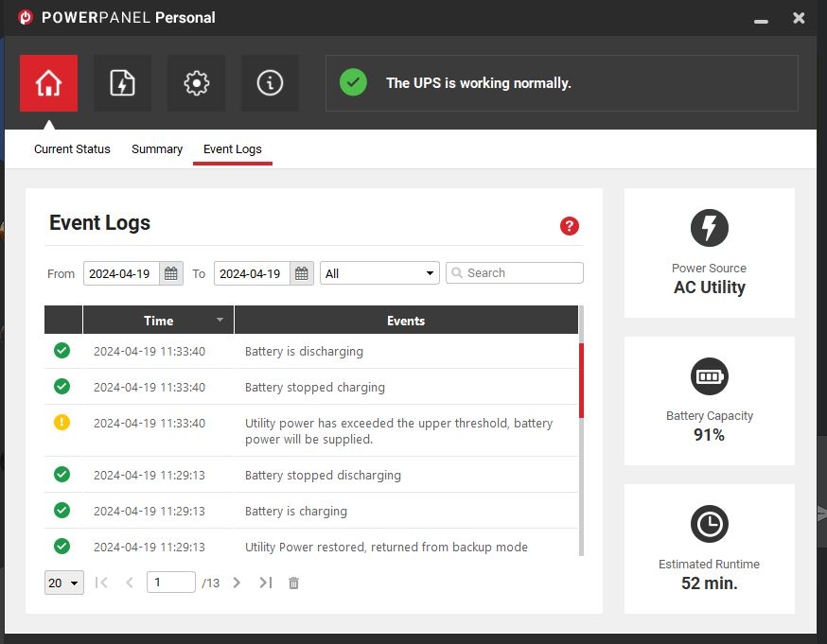This screenshot has width=827, height=644.
Task: Open the To date calendar picker
Action: [x=302, y=273]
